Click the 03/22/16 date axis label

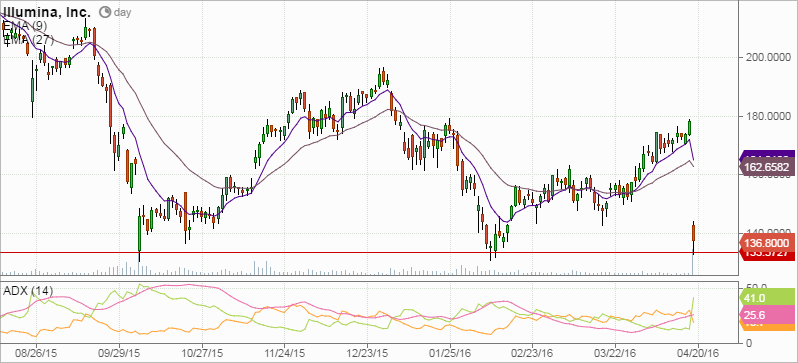point(615,352)
